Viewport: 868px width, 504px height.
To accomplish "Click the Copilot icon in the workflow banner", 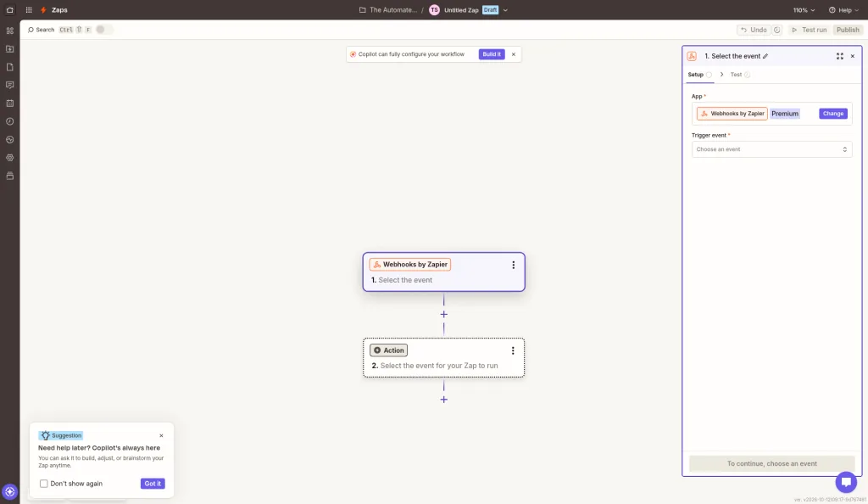I will [x=353, y=54].
